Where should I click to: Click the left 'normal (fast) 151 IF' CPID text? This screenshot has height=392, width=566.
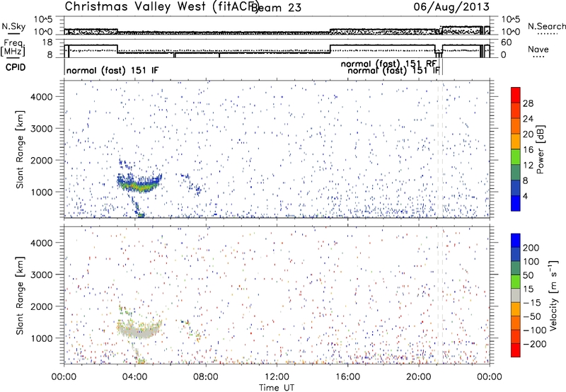[x=112, y=70]
